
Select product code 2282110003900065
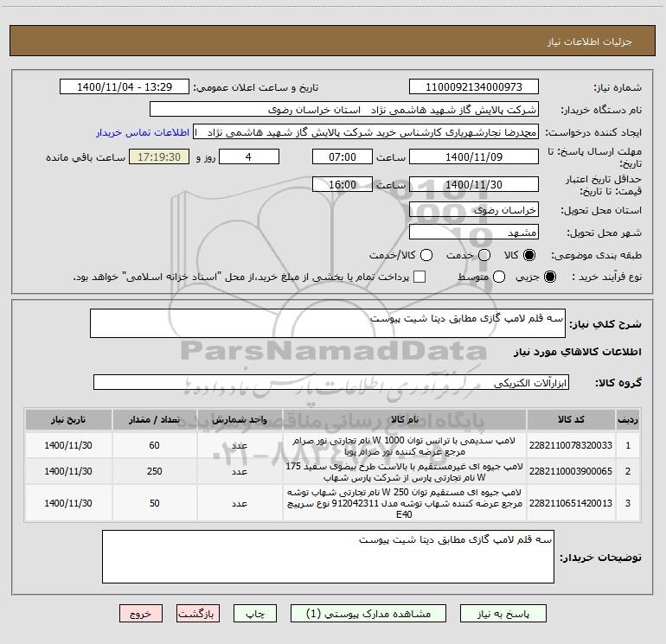(571, 471)
